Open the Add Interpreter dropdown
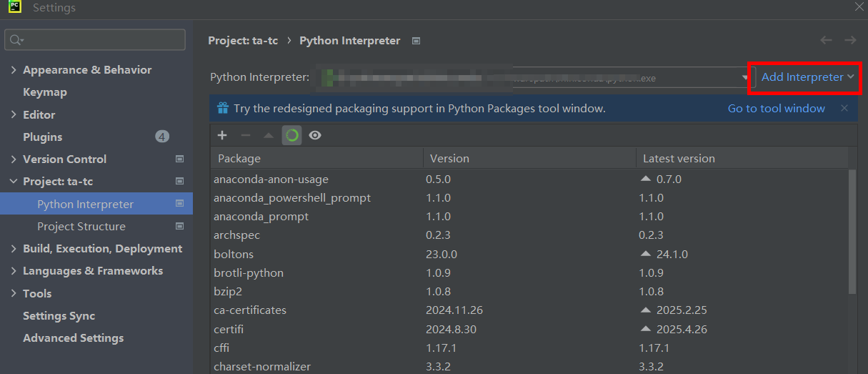Screen dimensions: 868x374 [x=807, y=77]
